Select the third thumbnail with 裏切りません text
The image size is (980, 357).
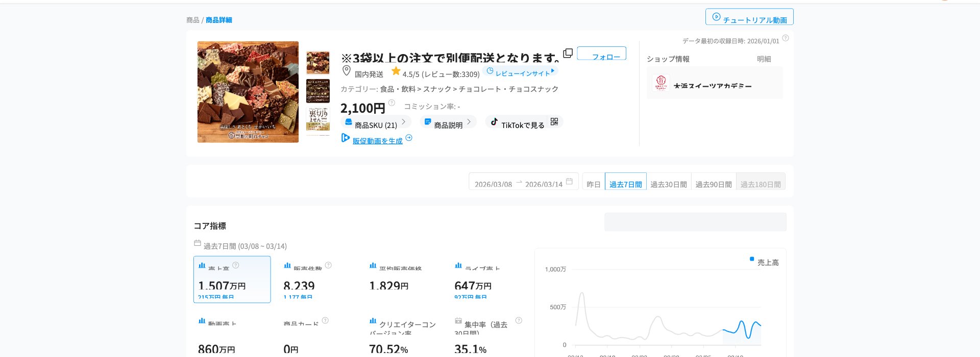[x=318, y=119]
